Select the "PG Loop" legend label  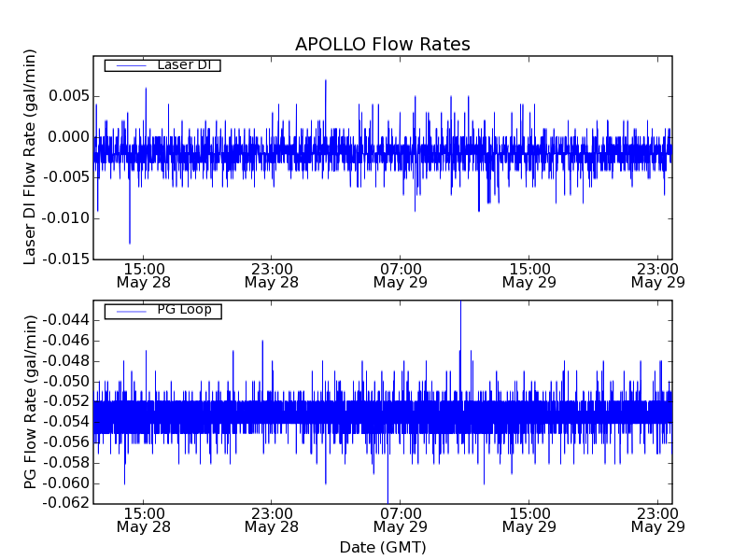pyautogui.click(x=184, y=310)
